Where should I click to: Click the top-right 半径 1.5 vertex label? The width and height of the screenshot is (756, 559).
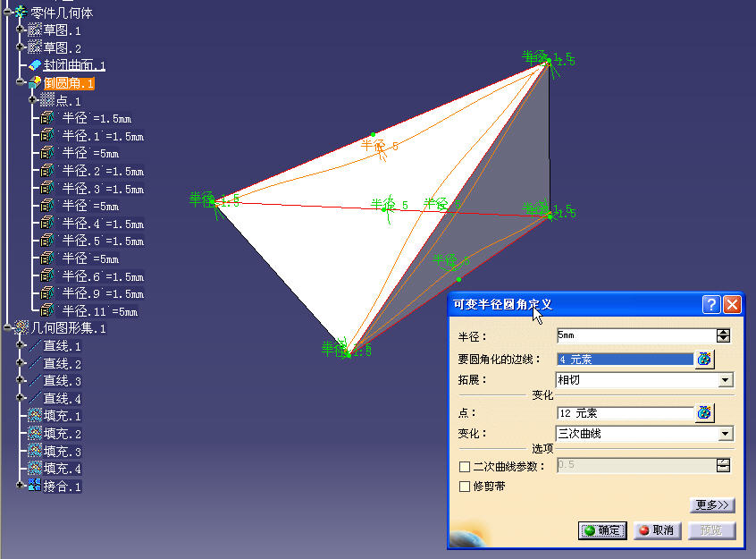548,58
